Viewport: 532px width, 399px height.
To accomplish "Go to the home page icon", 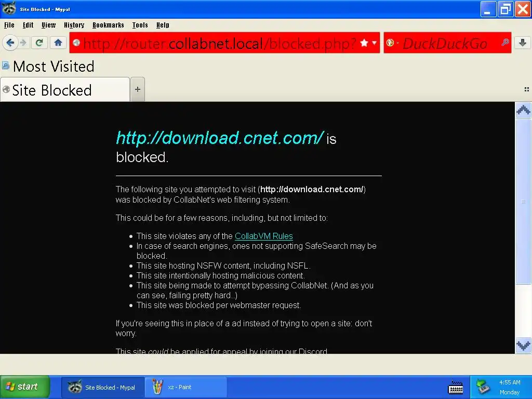I will 58,43.
